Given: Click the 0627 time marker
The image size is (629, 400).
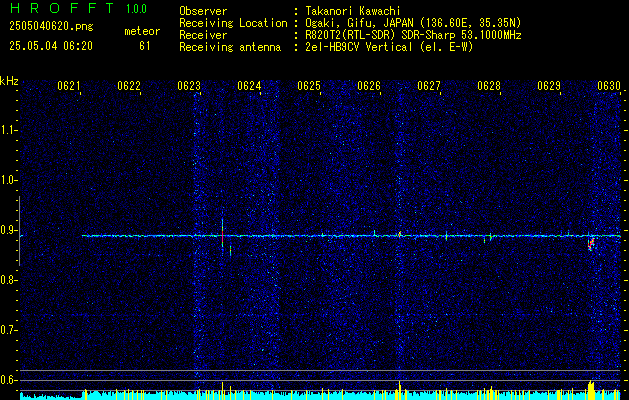Looking at the screenshot, I should point(429,86).
